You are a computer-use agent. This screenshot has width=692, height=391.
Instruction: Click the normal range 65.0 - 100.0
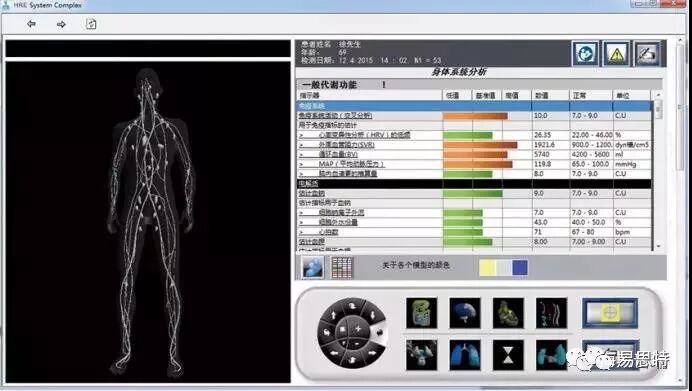pyautogui.click(x=590, y=164)
